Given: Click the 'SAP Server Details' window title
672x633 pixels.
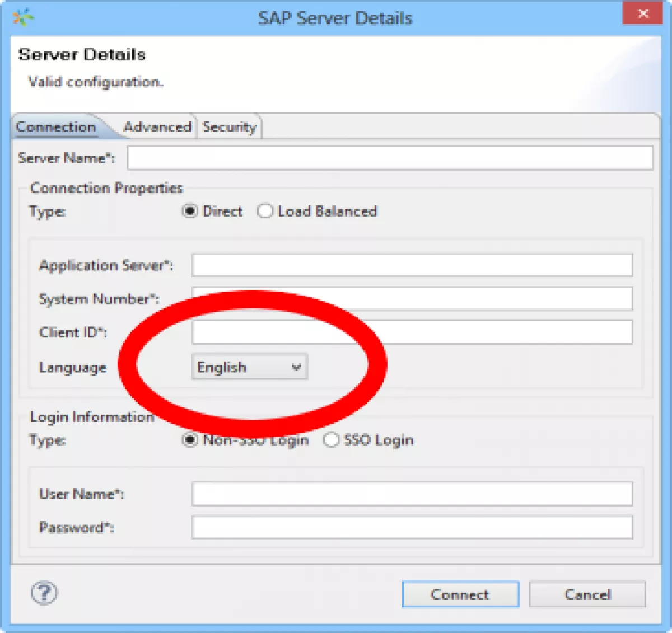Looking at the screenshot, I should 335,18.
